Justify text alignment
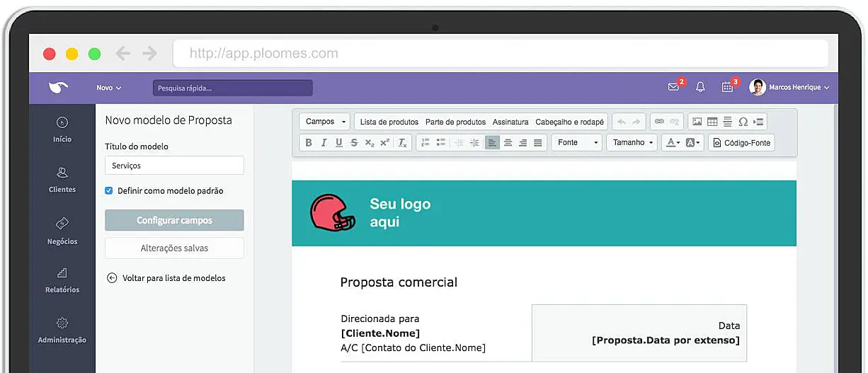The width and height of the screenshot is (868, 373). (538, 143)
